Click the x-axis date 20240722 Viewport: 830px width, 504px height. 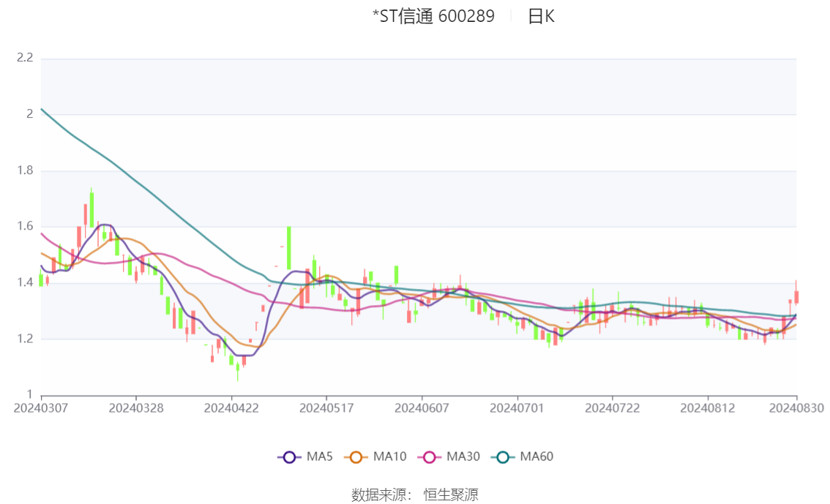click(612, 408)
